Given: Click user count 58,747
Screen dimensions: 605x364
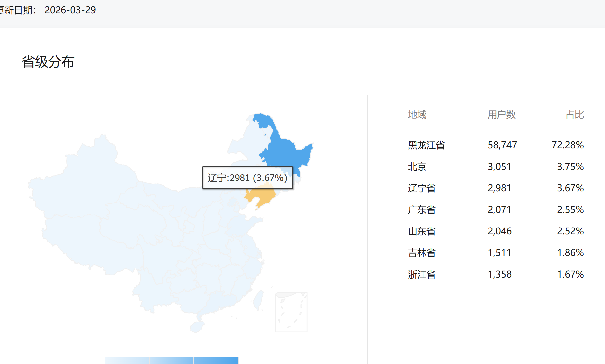Looking at the screenshot, I should [x=502, y=145].
